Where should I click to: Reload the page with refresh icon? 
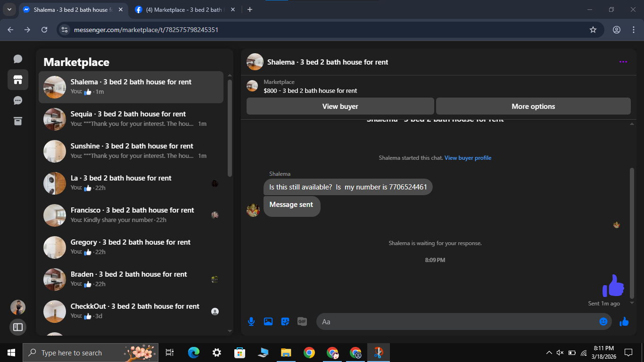pos(44,30)
